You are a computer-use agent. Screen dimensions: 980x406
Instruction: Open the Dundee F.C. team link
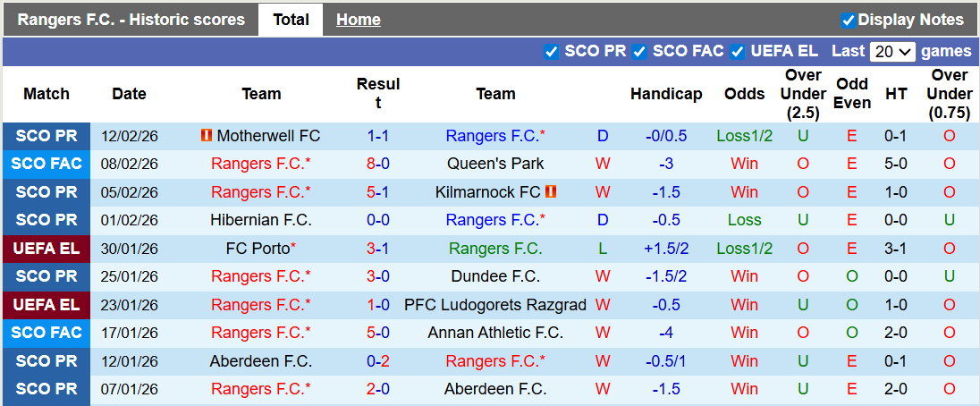495,276
